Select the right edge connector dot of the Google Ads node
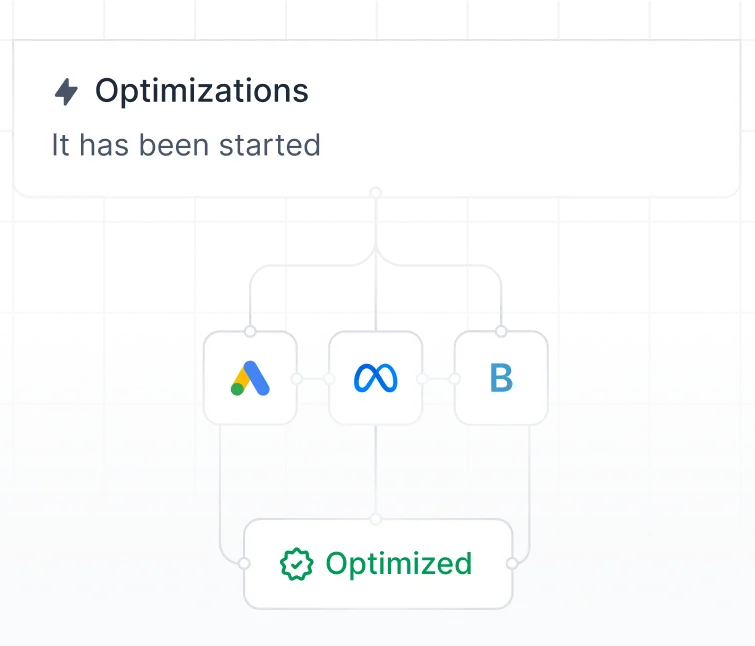Image resolution: width=755 pixels, height=646 pixels. click(x=297, y=379)
